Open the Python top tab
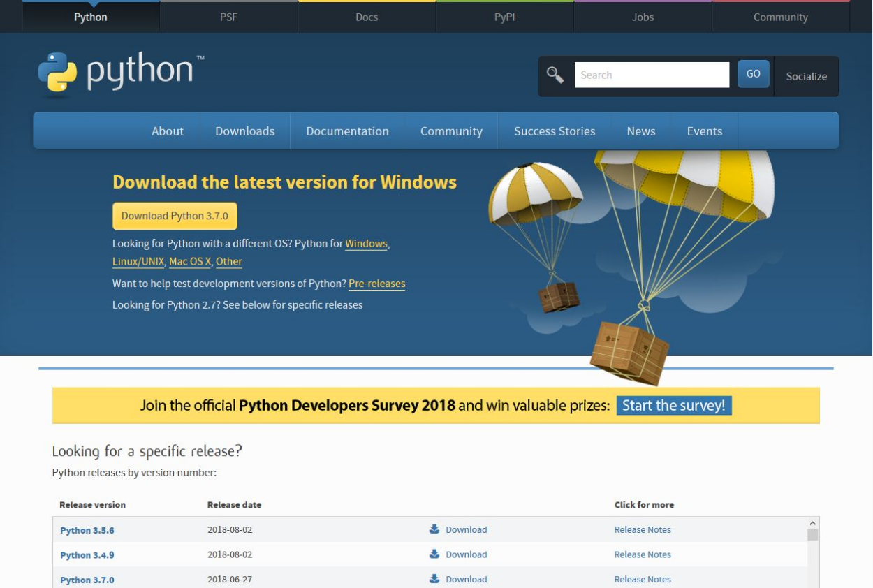The image size is (873, 588). pyautogui.click(x=91, y=17)
